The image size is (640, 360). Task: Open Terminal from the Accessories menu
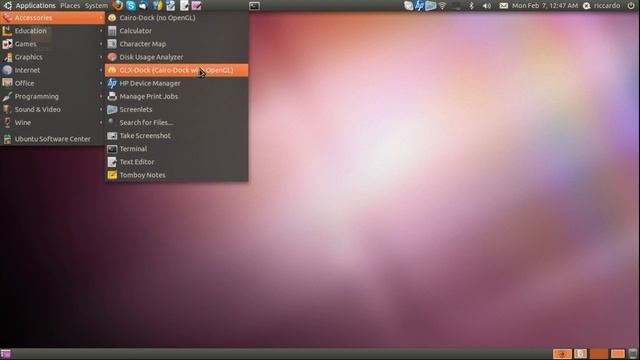[x=176, y=149]
